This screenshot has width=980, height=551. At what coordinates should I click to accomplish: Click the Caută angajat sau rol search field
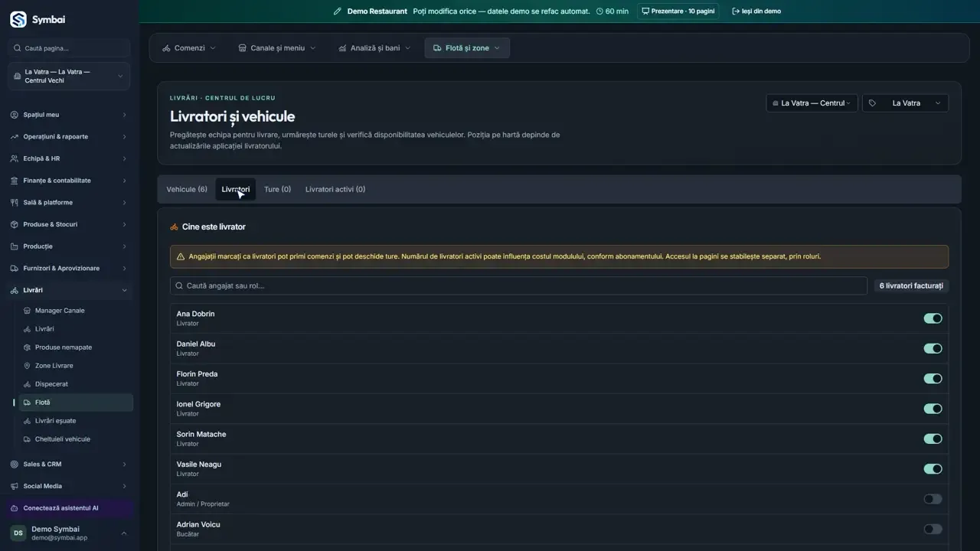pos(518,285)
